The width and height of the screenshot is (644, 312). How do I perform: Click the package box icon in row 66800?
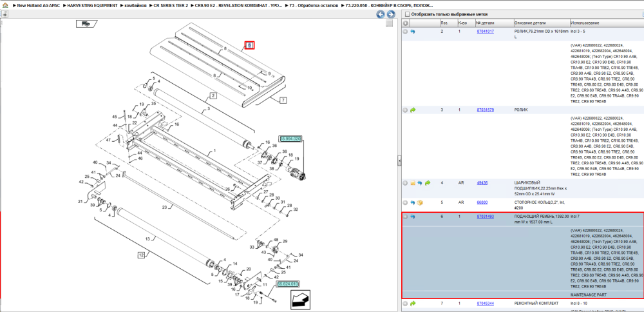click(x=420, y=202)
